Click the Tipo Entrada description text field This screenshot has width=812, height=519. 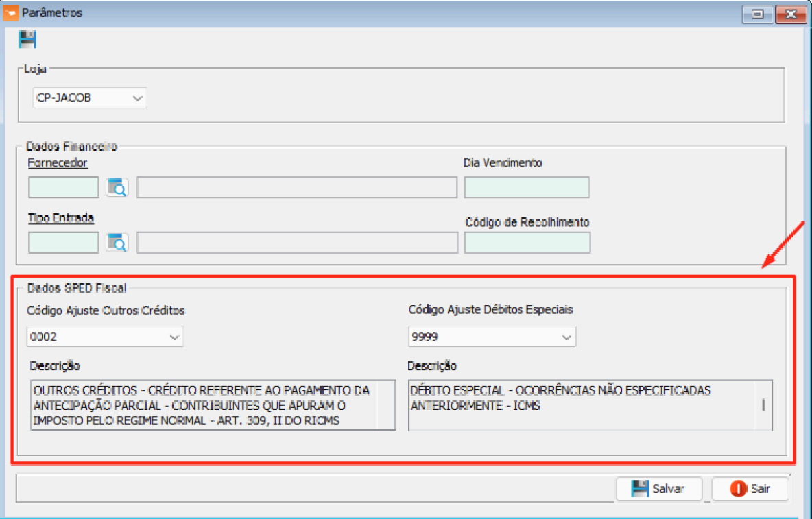click(x=297, y=242)
